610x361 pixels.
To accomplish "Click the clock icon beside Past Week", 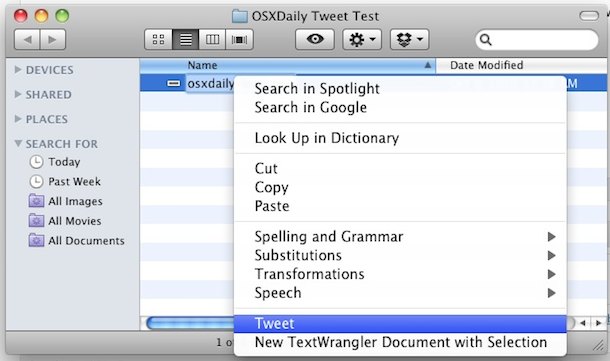I will tap(36, 181).
